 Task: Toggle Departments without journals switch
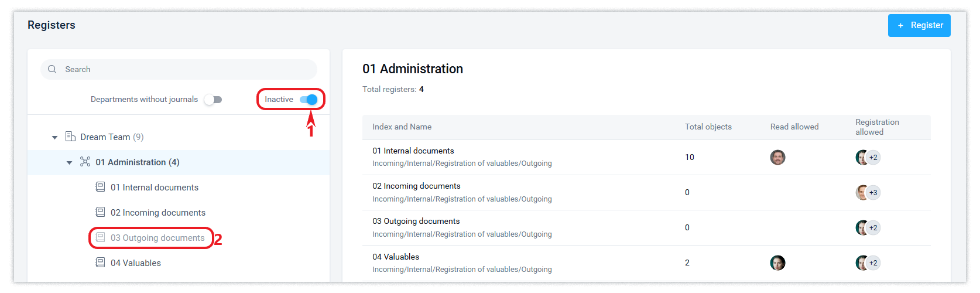[213, 100]
